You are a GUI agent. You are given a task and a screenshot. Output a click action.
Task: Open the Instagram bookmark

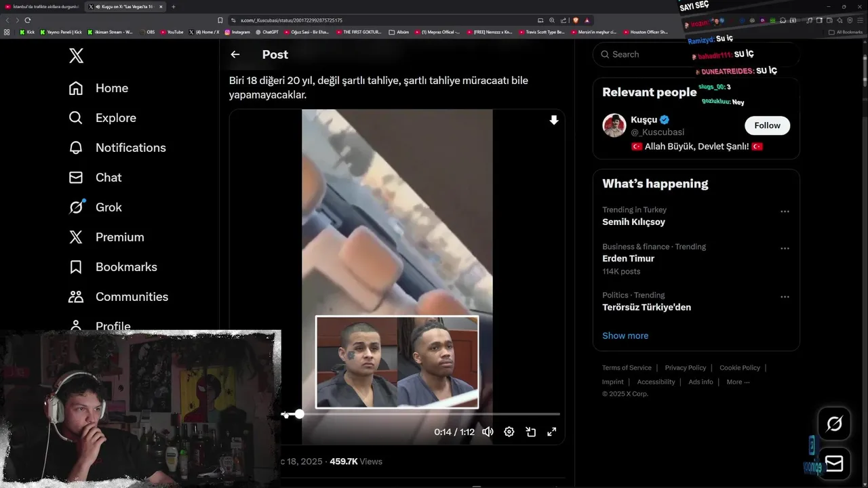tap(237, 32)
